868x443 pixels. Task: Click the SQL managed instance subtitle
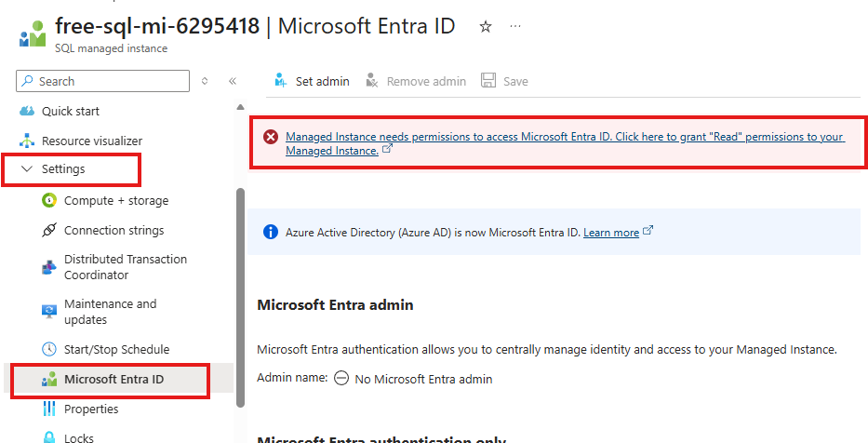pyautogui.click(x=111, y=48)
